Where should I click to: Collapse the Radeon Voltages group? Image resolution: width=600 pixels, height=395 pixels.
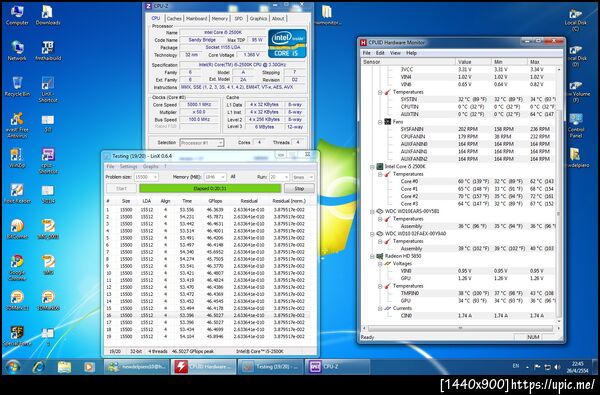[x=380, y=264]
